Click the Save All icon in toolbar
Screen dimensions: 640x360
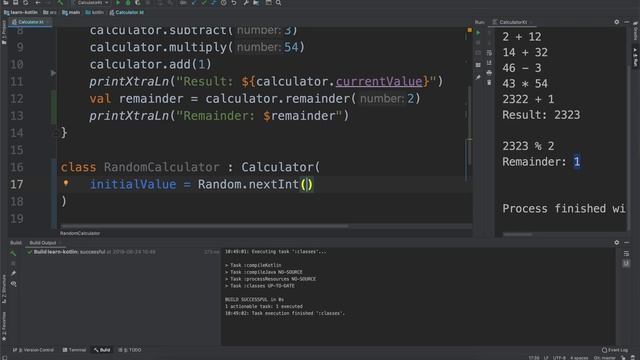tap(16, 3)
